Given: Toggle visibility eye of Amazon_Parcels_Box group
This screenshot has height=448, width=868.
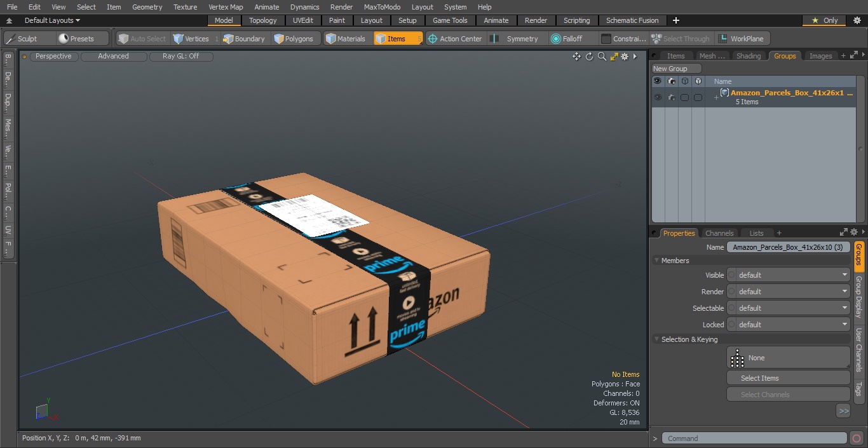Looking at the screenshot, I should [x=658, y=97].
